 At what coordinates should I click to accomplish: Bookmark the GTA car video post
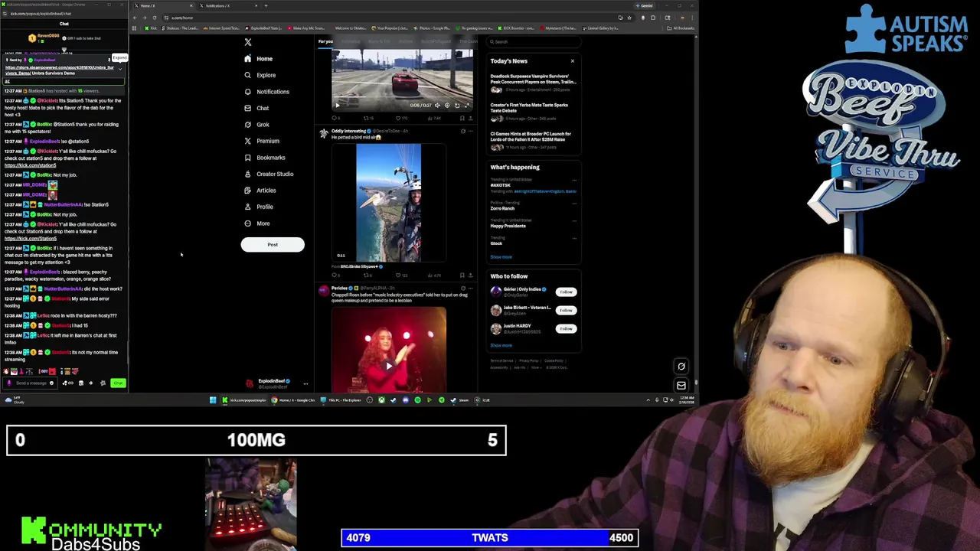(462, 119)
